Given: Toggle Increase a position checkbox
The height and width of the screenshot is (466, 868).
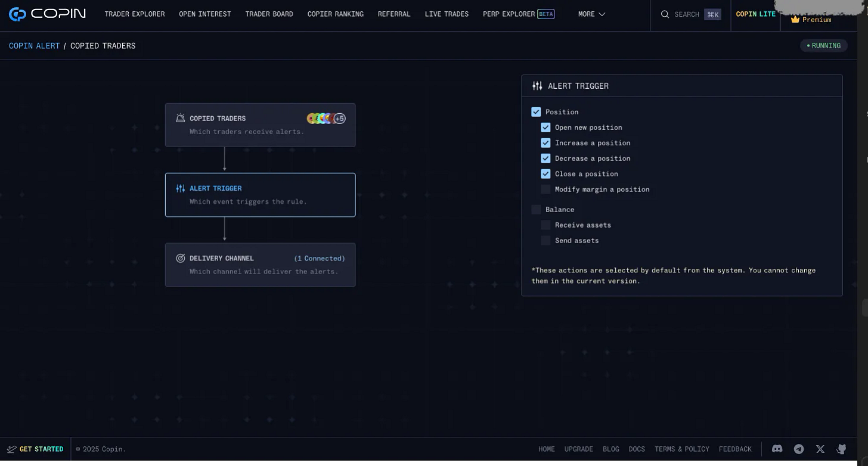Looking at the screenshot, I should click(x=545, y=143).
